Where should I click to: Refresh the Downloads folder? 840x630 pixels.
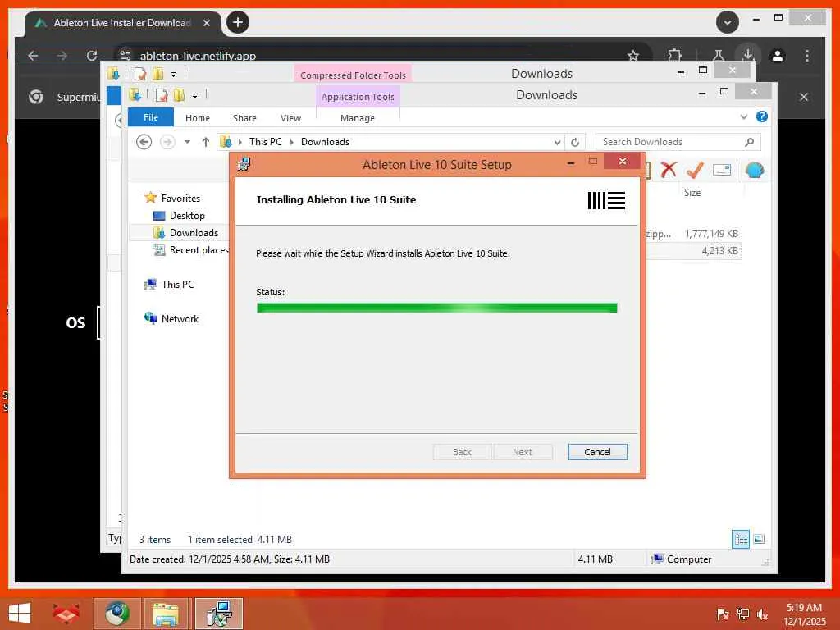[x=575, y=142]
